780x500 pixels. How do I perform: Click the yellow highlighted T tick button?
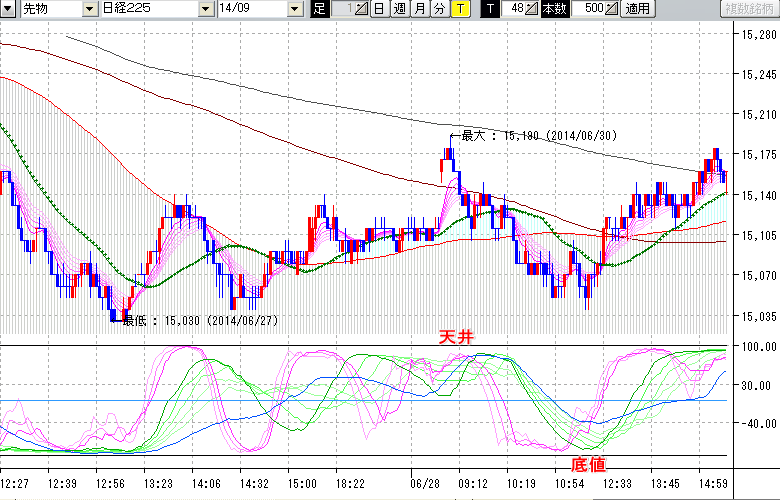click(459, 9)
